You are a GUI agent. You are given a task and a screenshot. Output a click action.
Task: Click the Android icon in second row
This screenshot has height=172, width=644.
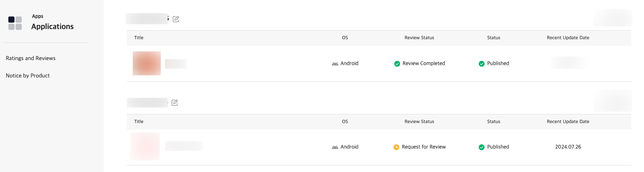tap(335, 147)
